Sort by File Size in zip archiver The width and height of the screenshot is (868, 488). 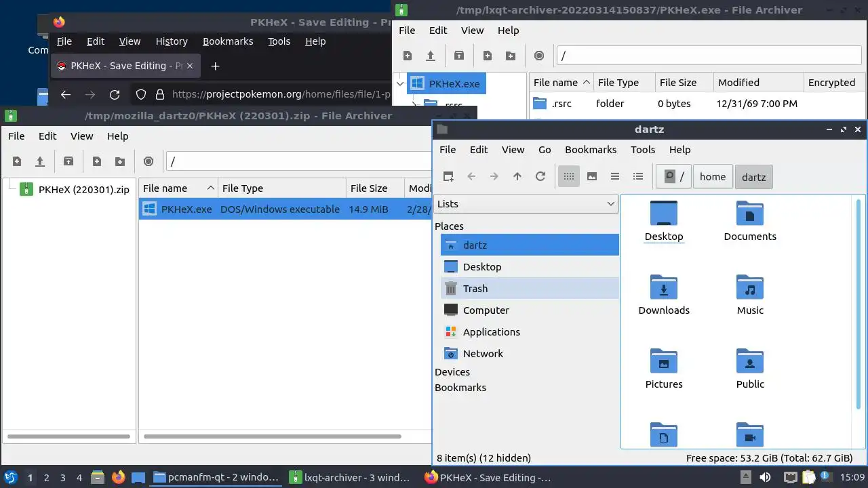(374, 188)
